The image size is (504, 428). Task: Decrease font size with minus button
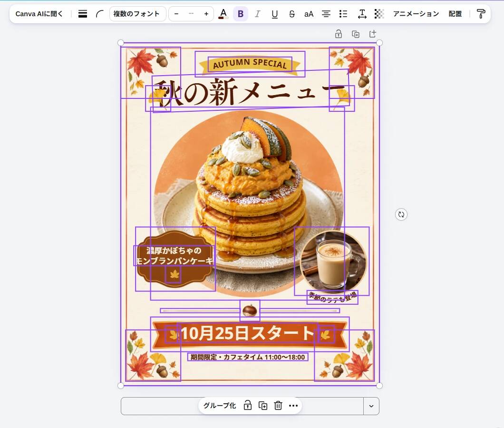coord(176,14)
